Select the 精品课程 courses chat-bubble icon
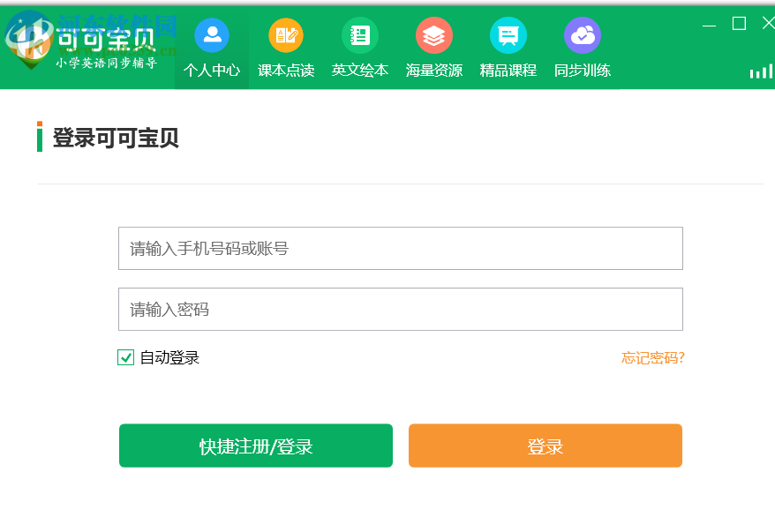Screen dimensions: 775x532 click(508, 37)
